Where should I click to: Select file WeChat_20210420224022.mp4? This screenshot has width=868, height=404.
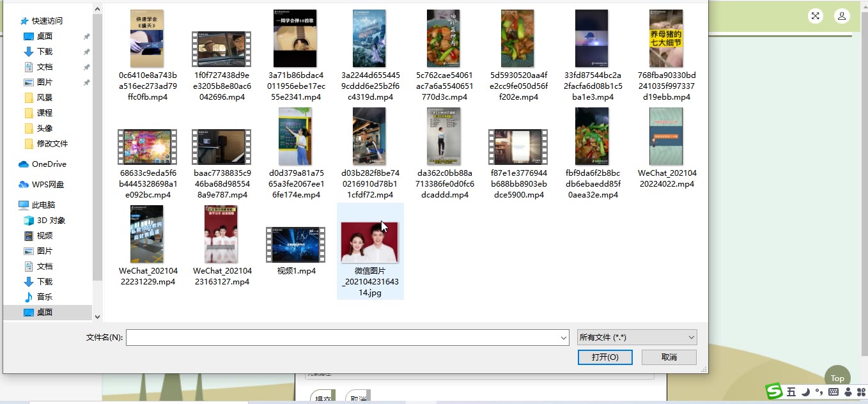point(666,148)
